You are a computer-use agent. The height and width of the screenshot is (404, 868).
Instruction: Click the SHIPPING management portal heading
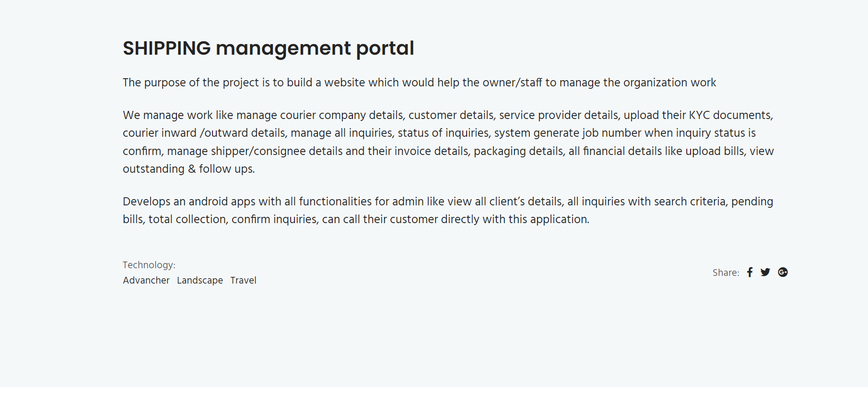coord(268,48)
